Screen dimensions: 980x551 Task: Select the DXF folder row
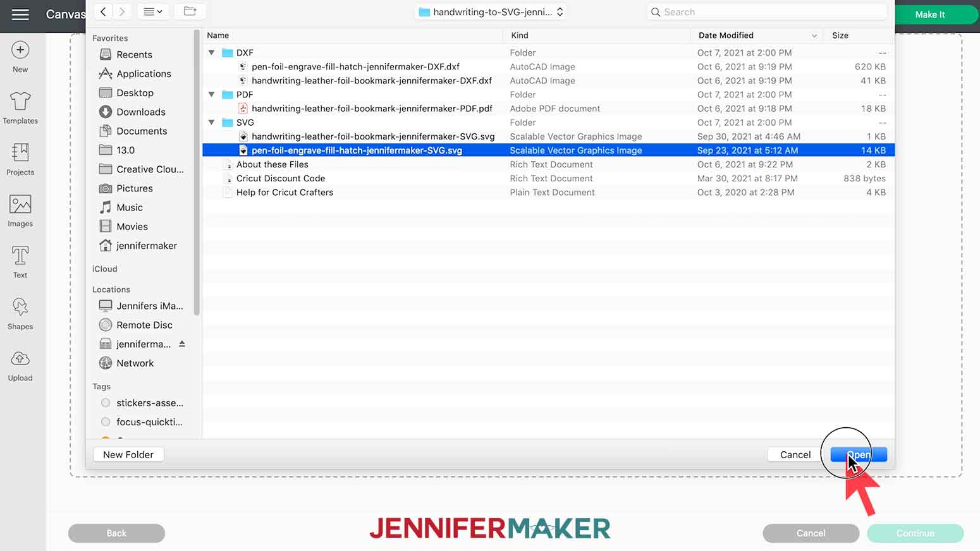(x=548, y=52)
